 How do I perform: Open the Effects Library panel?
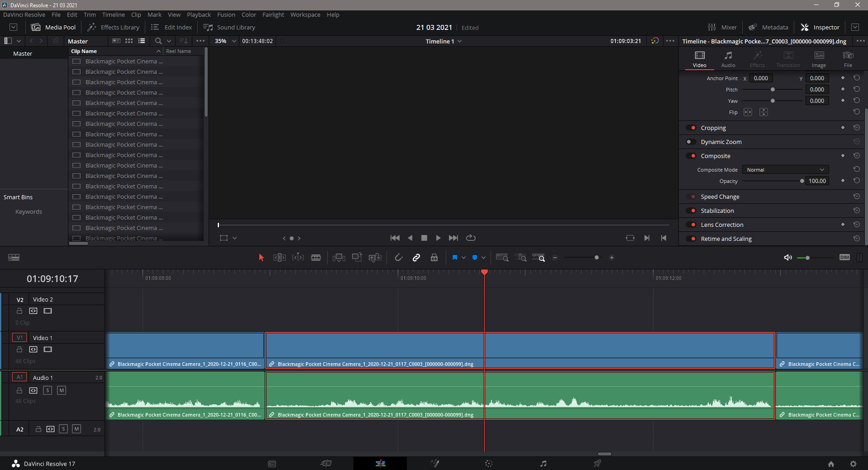pos(114,27)
